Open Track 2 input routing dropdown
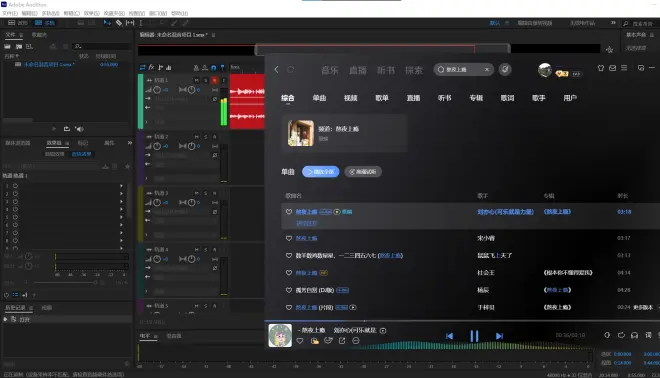This screenshot has height=378, width=660. coord(182,155)
